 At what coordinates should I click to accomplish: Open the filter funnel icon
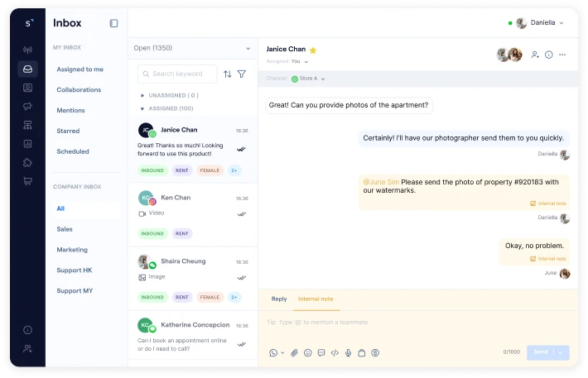click(x=242, y=74)
